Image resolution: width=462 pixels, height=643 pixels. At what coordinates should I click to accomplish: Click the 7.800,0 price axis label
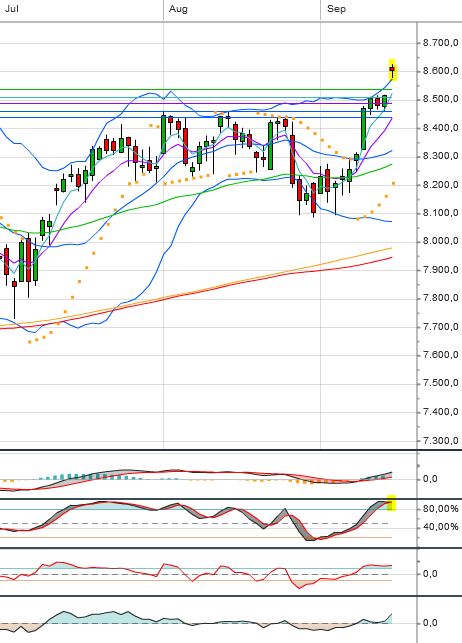click(440, 298)
